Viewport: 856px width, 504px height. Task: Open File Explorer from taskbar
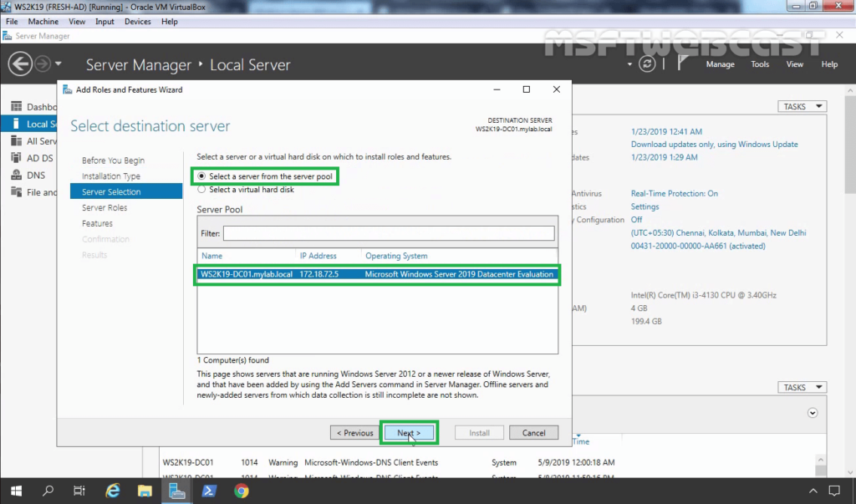click(145, 491)
